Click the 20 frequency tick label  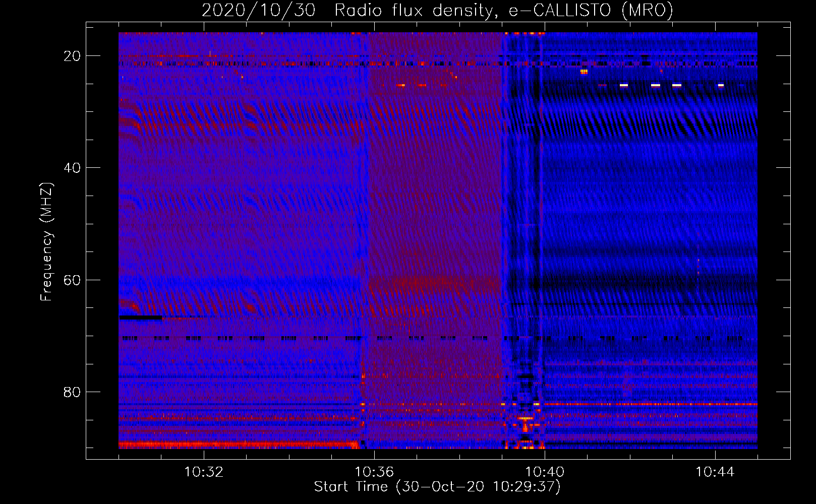(x=72, y=56)
